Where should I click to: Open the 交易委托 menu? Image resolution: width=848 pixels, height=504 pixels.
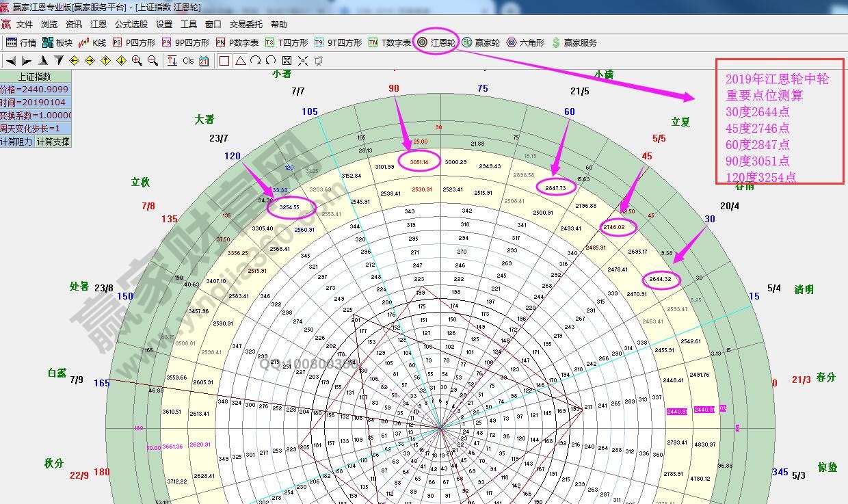[x=246, y=24]
